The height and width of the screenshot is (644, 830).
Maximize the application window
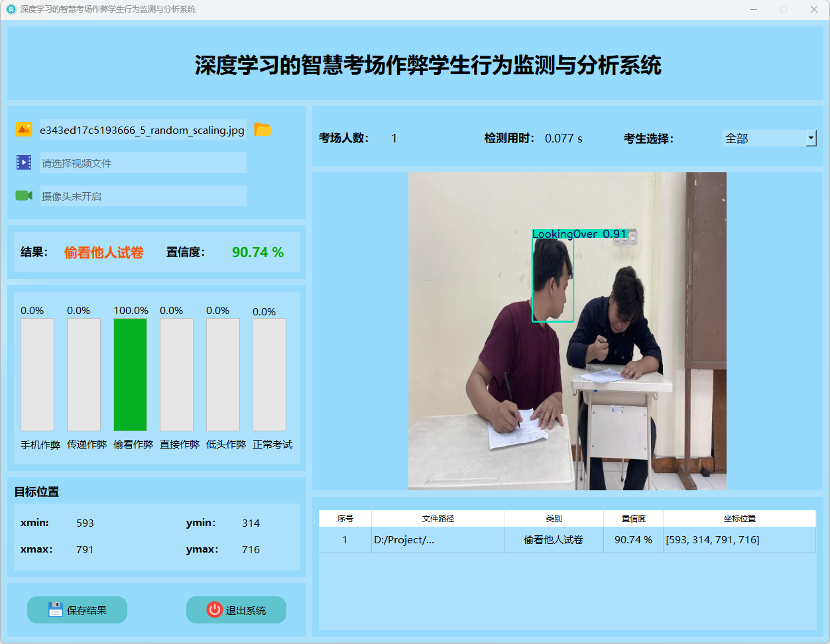[x=784, y=9]
